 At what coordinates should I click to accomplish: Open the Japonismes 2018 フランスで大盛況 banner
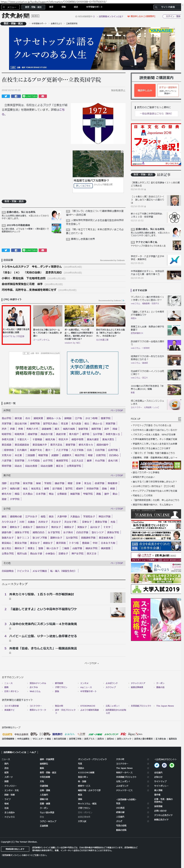click(156, 144)
